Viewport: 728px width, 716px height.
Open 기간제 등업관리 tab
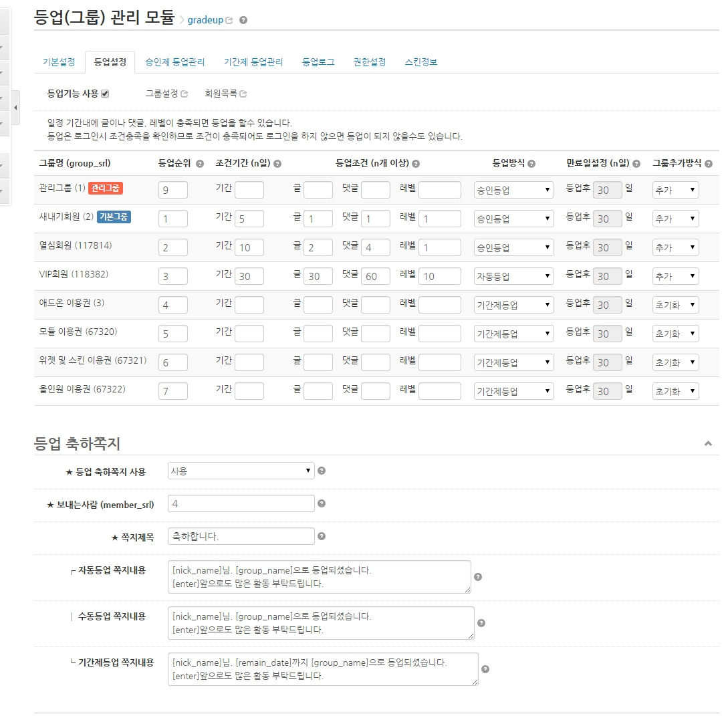253,62
